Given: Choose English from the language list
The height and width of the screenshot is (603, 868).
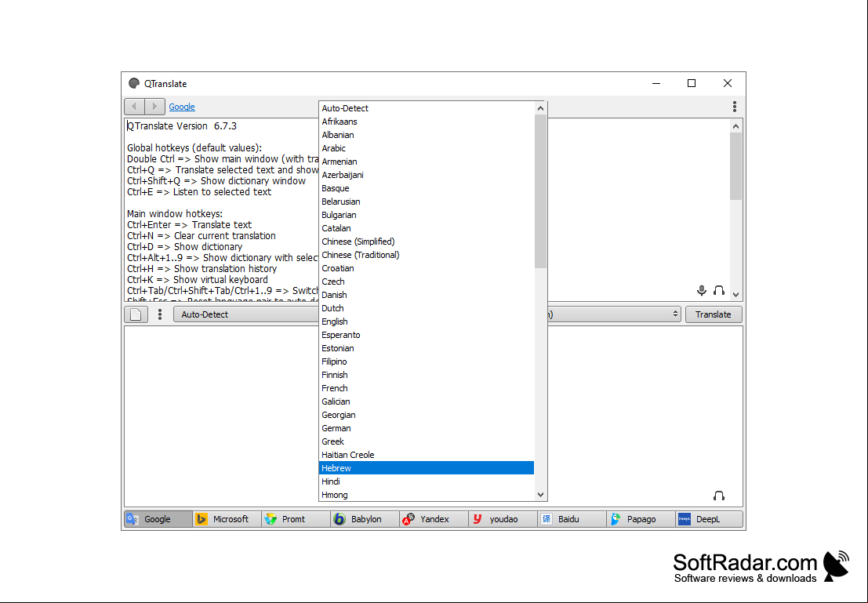Looking at the screenshot, I should [x=427, y=321].
